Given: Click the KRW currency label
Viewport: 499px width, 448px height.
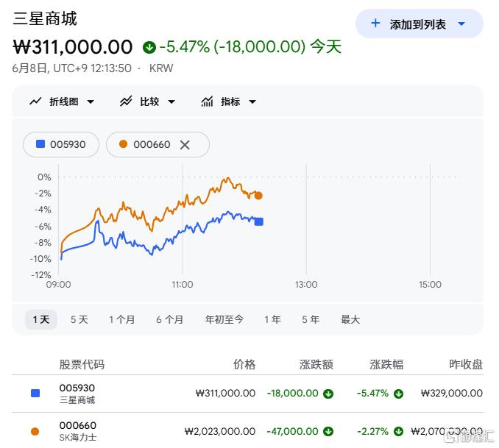Looking at the screenshot, I should [x=161, y=68].
